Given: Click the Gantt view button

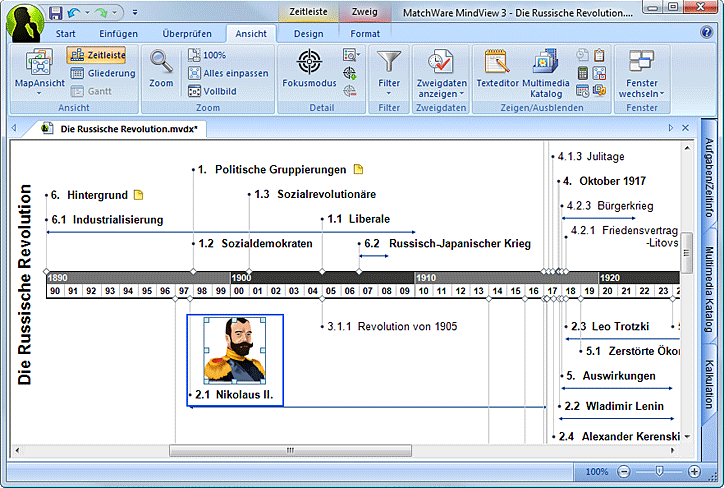Looking at the screenshot, I should click(91, 91).
